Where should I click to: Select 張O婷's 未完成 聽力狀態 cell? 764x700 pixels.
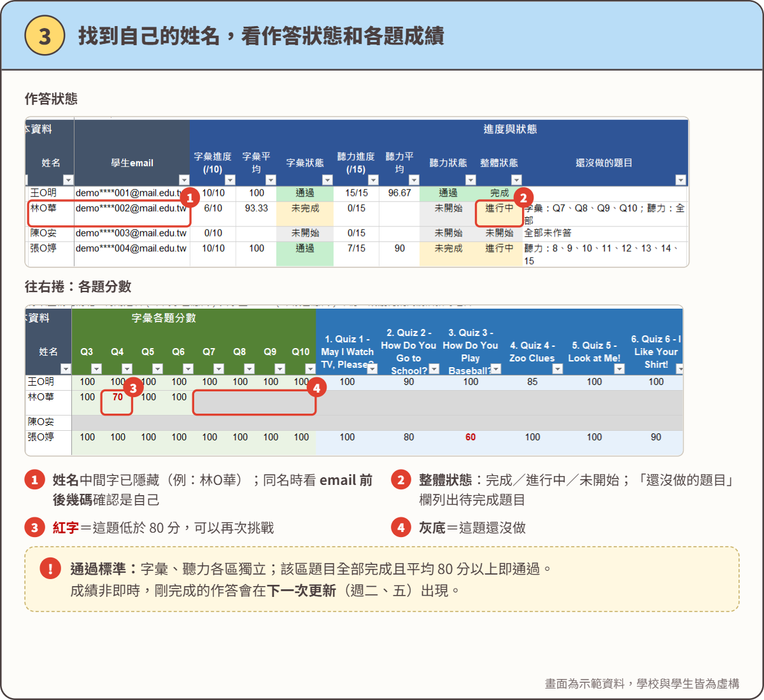(x=448, y=253)
